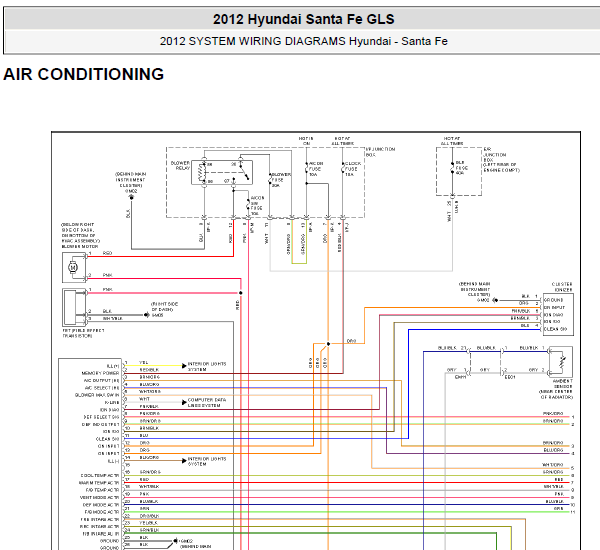Click the "E601" connector label
The width and height of the screenshot is (600, 550).
tap(510, 377)
